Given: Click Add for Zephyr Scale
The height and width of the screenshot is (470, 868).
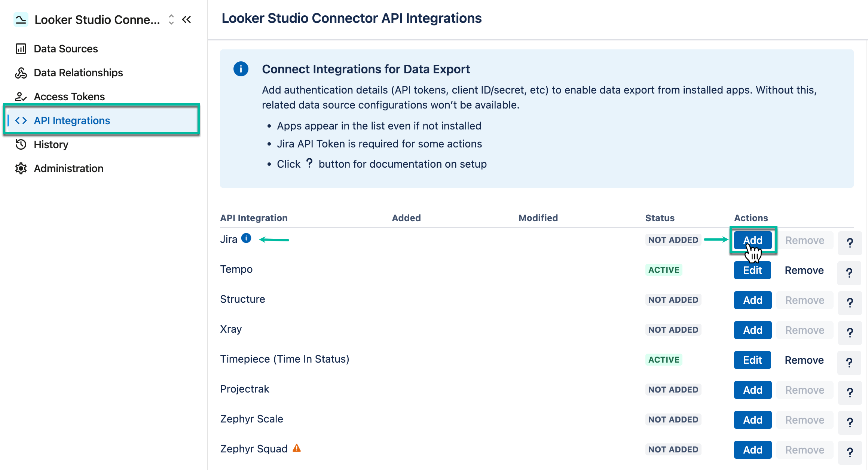Looking at the screenshot, I should [x=752, y=419].
